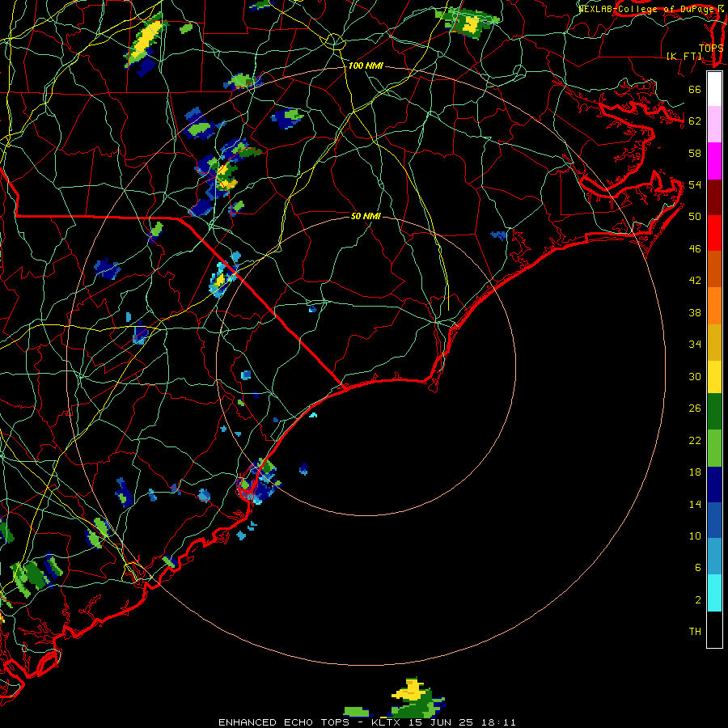Click the legend value 10

click(x=695, y=535)
